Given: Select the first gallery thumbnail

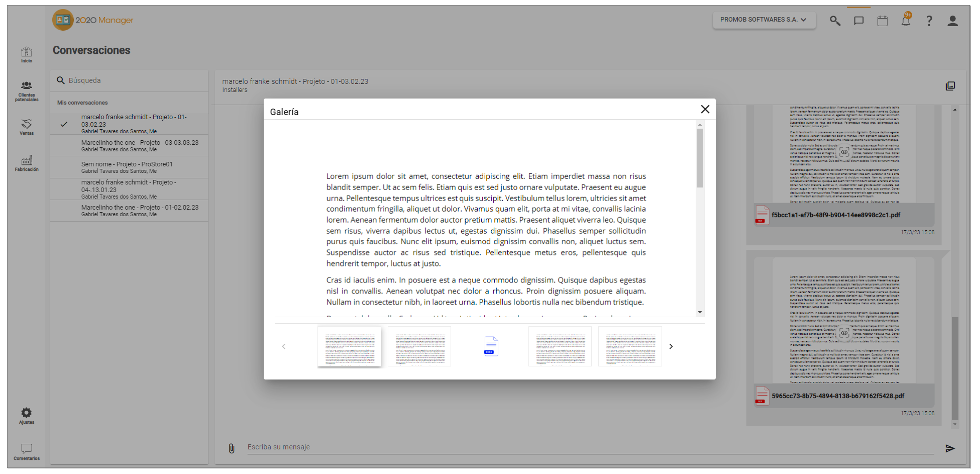Looking at the screenshot, I should tap(350, 347).
